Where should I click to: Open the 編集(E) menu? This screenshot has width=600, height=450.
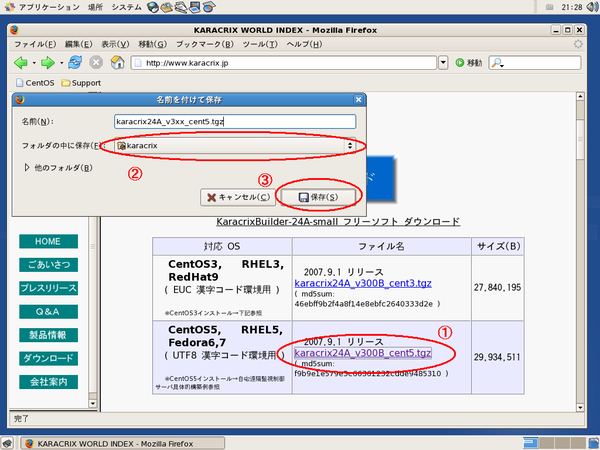[78, 44]
